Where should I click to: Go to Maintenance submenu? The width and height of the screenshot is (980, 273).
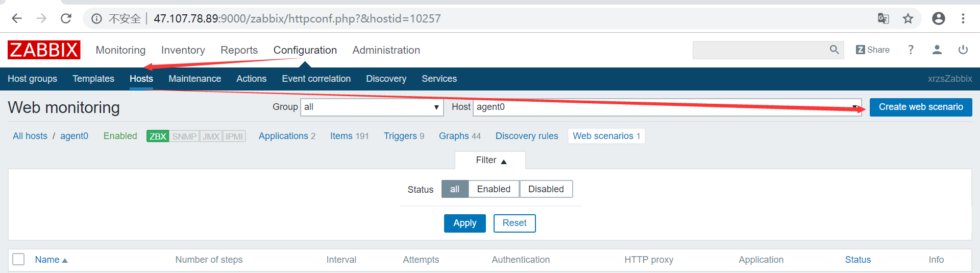(194, 79)
